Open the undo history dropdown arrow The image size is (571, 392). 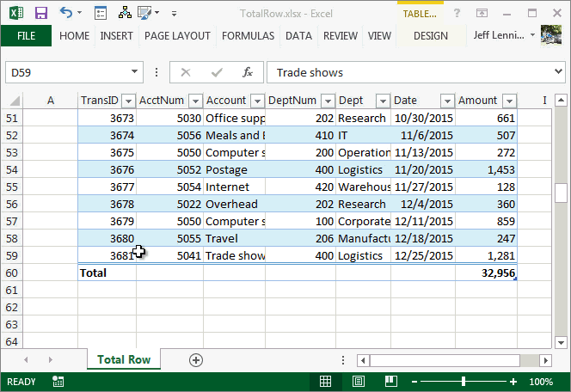point(79,13)
